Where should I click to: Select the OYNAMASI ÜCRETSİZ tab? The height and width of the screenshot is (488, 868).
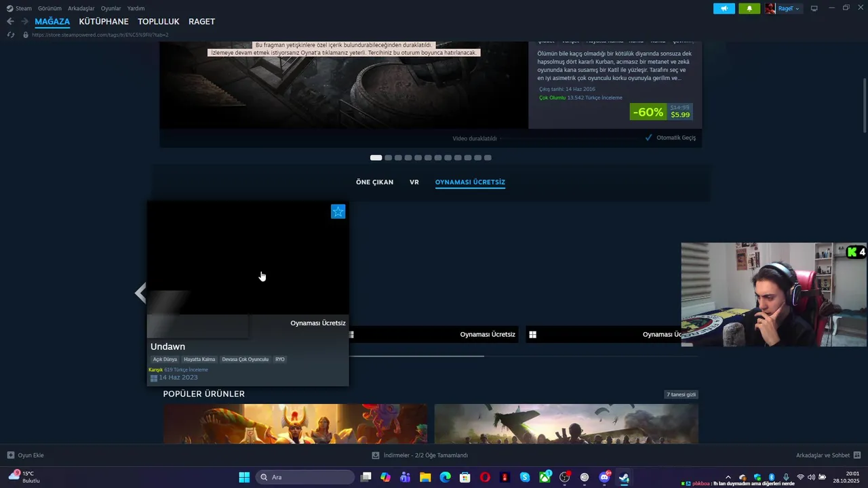[x=470, y=182]
